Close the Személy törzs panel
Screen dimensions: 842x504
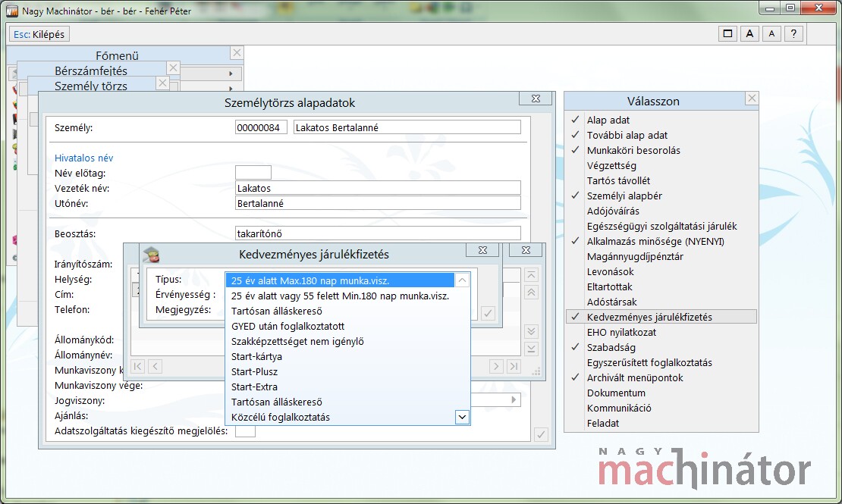[x=162, y=83]
